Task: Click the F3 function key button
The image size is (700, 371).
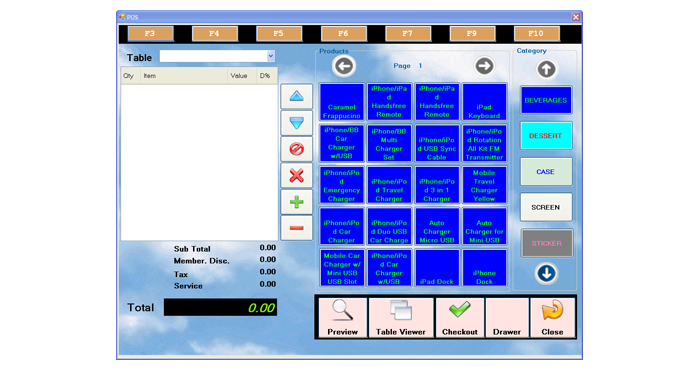Action: point(150,33)
